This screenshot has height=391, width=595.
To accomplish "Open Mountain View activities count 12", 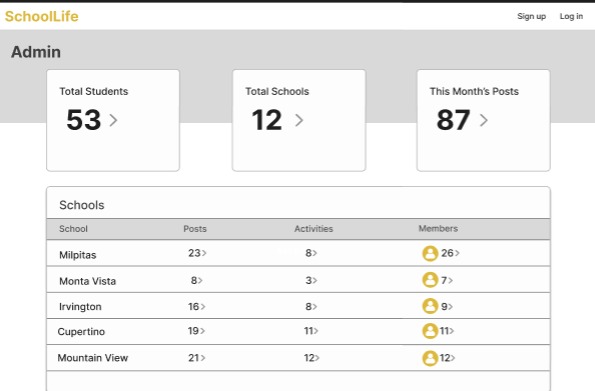I will click(x=311, y=358).
